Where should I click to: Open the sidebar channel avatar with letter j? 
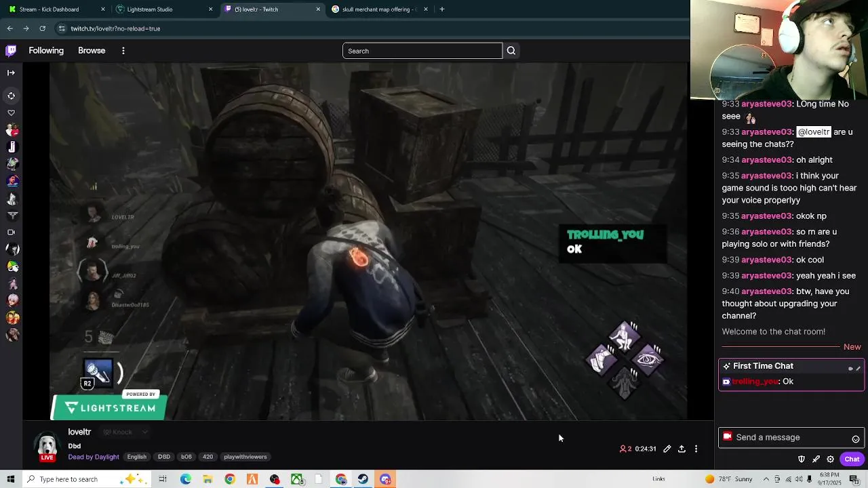pyautogui.click(x=12, y=147)
